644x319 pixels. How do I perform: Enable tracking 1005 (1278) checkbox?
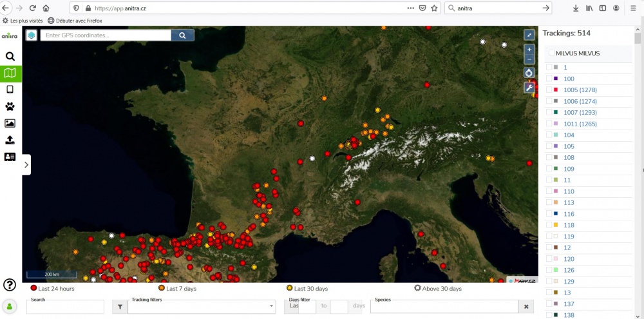click(549, 90)
